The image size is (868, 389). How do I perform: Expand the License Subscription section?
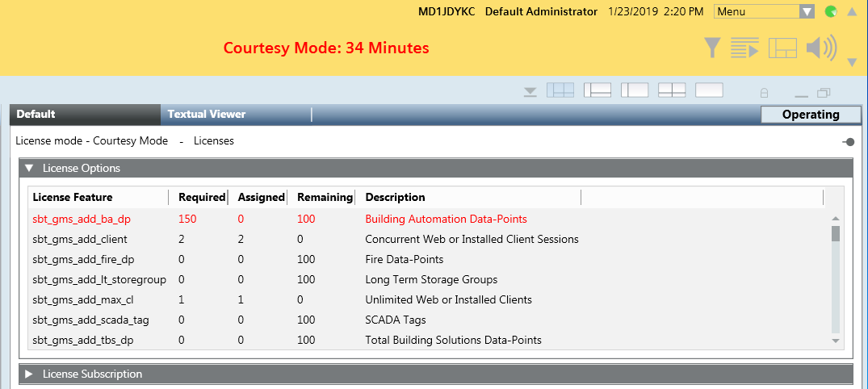click(x=30, y=374)
